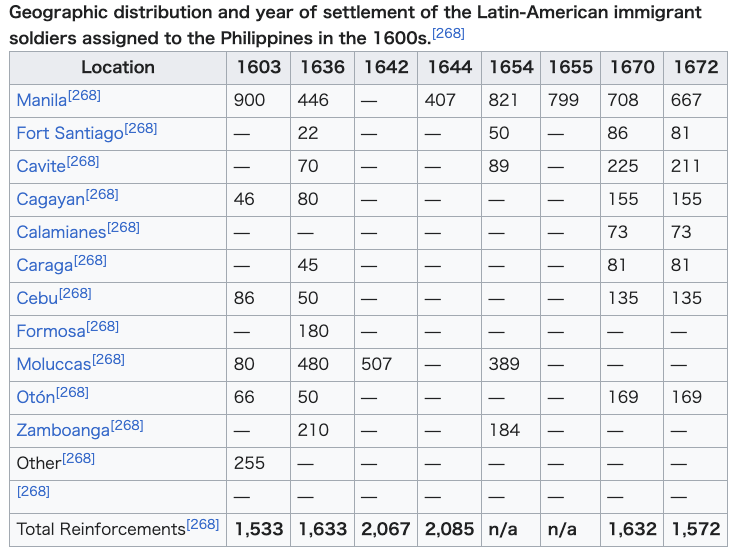Click the 1670 column header
Image resolution: width=736 pixels, height=556 pixels.
tap(632, 68)
